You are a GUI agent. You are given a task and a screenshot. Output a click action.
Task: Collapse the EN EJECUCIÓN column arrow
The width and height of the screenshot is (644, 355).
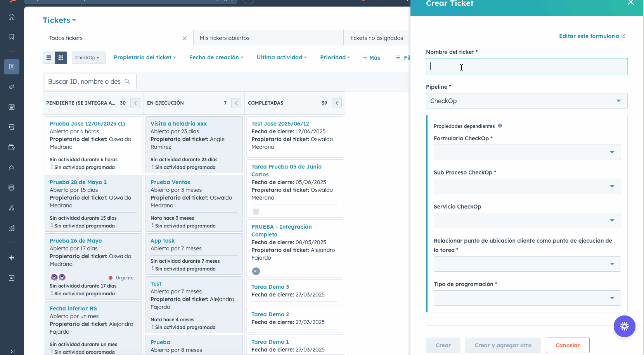[236, 103]
